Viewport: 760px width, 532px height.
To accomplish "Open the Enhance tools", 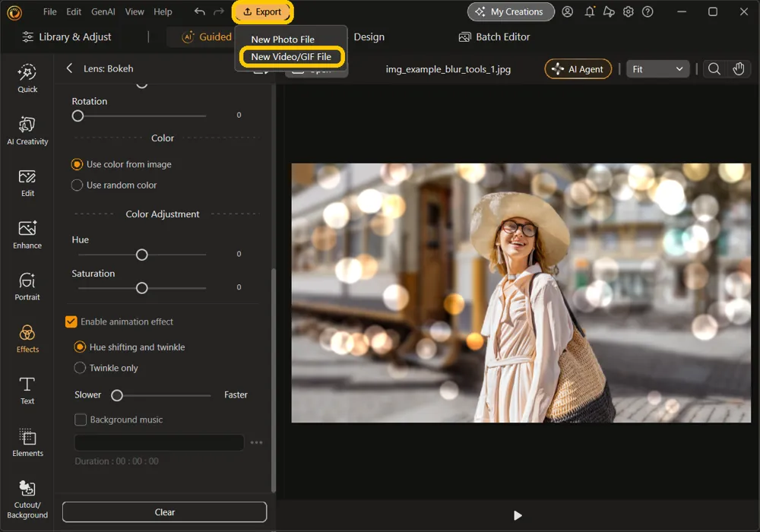I will pyautogui.click(x=27, y=235).
